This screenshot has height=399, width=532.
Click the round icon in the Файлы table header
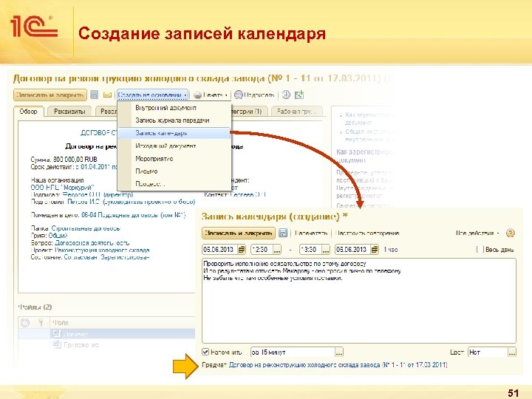point(25,322)
